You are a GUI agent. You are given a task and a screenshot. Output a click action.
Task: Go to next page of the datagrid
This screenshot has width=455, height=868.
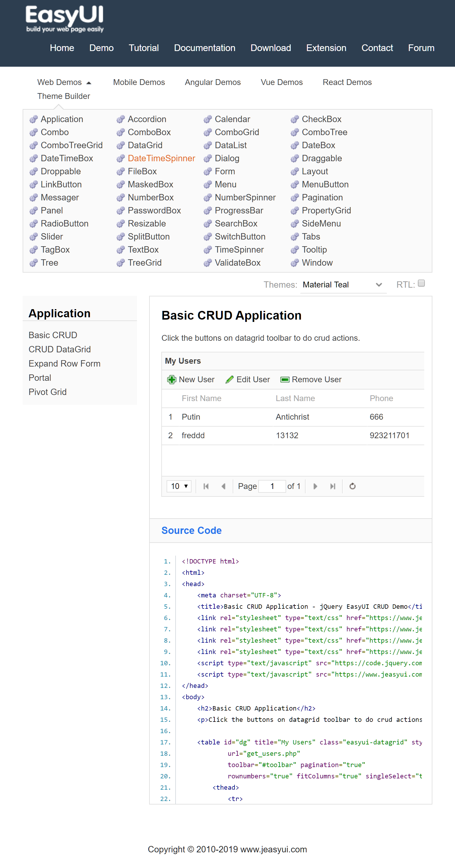click(315, 486)
